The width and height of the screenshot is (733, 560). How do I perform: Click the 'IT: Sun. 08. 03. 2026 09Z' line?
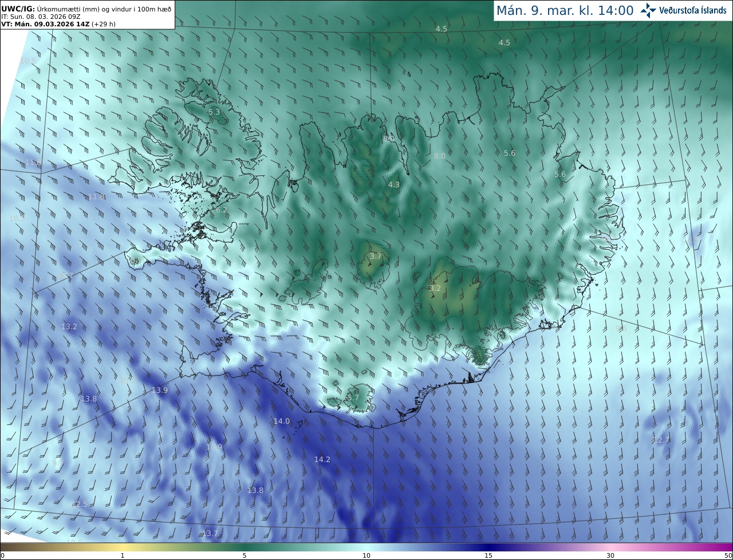41,17
